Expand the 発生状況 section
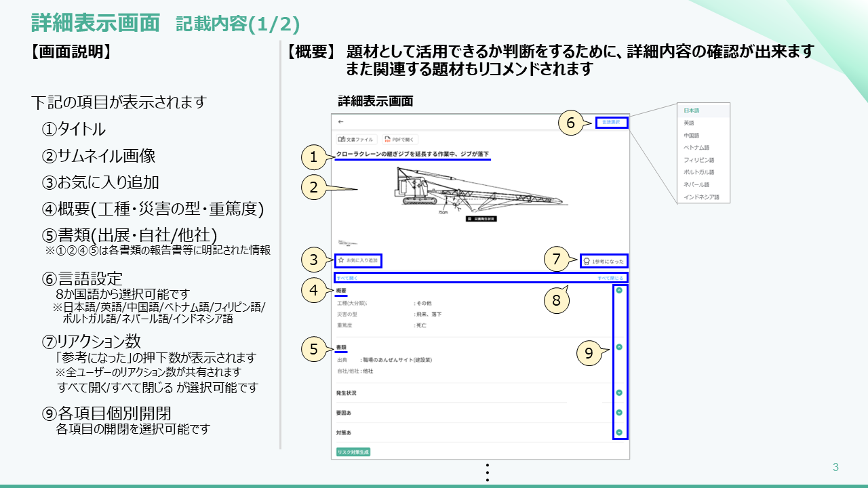The image size is (868, 488). (619, 392)
